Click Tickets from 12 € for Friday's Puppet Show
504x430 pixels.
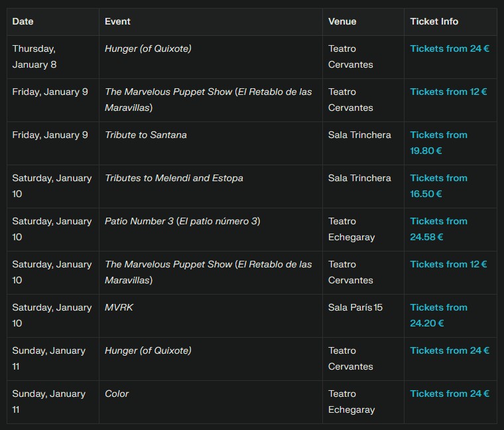(448, 92)
